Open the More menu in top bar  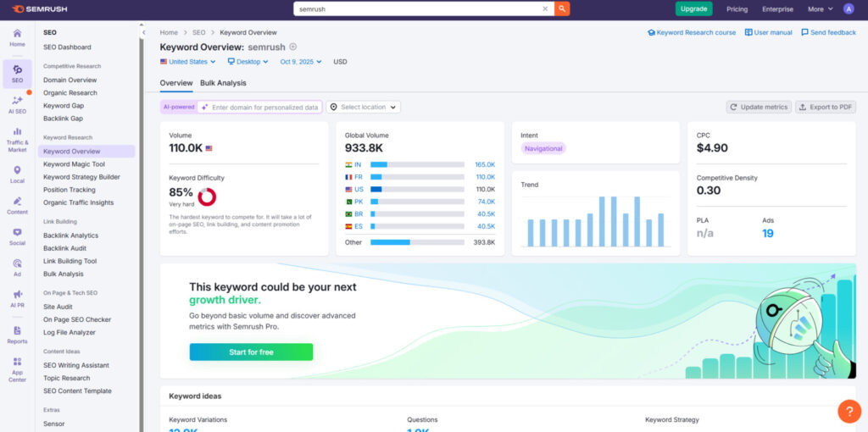[x=819, y=9]
